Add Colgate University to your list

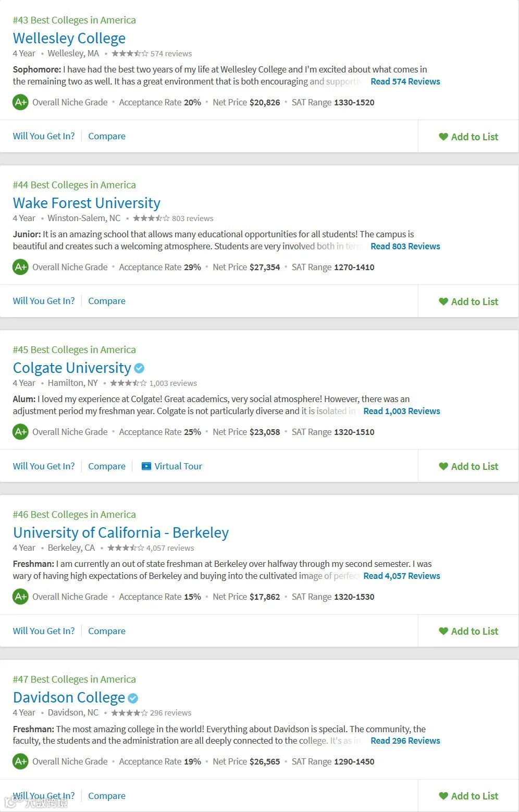(x=468, y=466)
